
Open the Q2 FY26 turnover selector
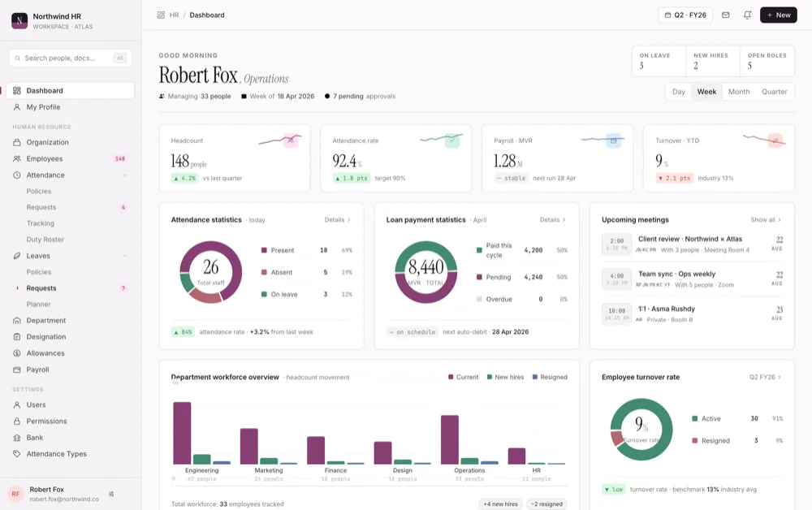766,377
